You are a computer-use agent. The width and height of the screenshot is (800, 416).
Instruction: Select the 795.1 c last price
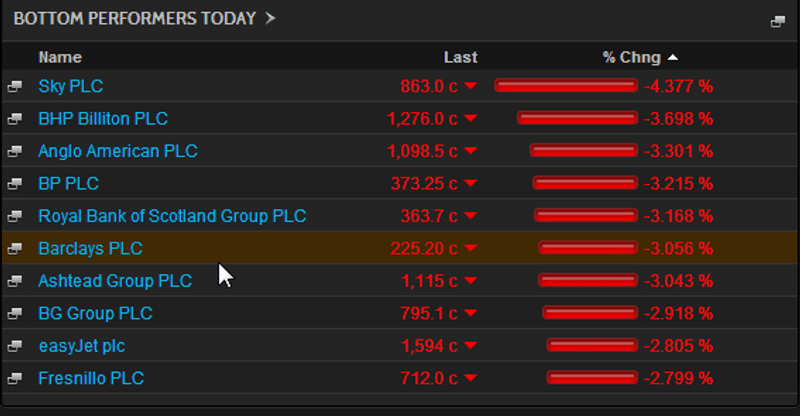point(429,313)
